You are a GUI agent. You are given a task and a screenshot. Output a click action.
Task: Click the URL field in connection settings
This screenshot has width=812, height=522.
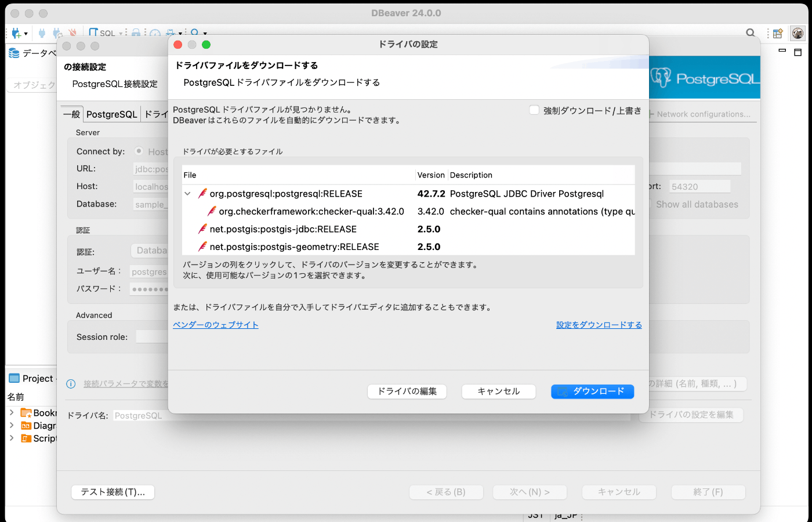click(x=151, y=169)
